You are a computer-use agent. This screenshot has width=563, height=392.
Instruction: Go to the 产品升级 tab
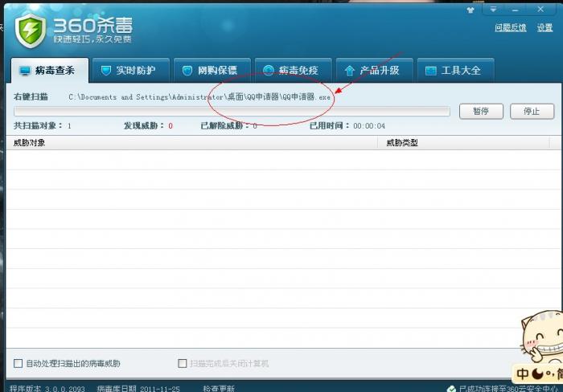[374, 71]
